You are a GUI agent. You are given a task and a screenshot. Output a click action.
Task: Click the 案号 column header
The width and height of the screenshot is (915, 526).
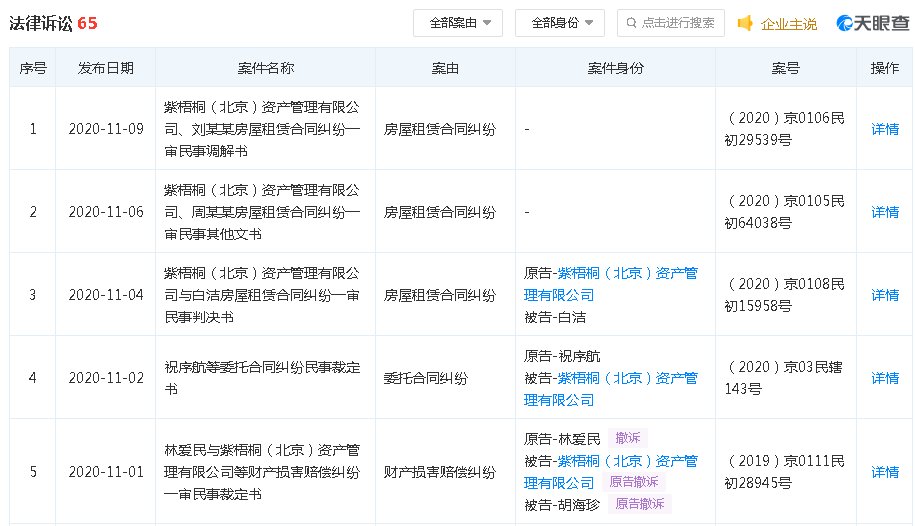(x=785, y=68)
